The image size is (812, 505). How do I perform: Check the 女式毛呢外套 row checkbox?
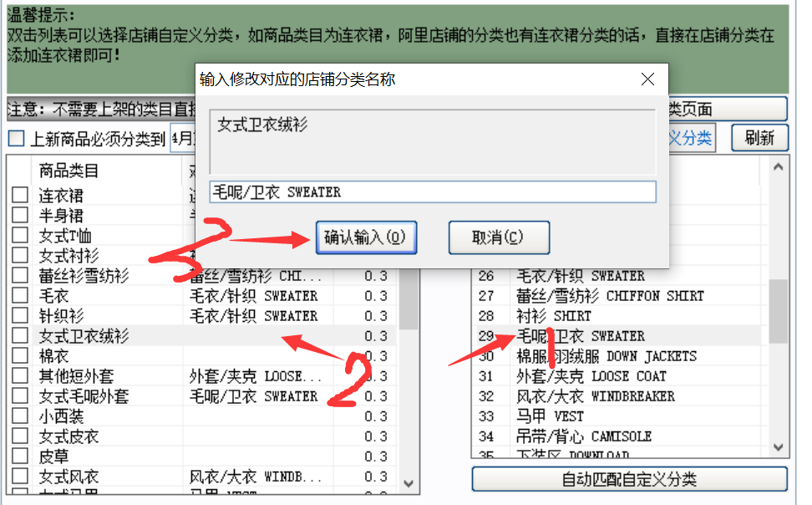(x=20, y=395)
